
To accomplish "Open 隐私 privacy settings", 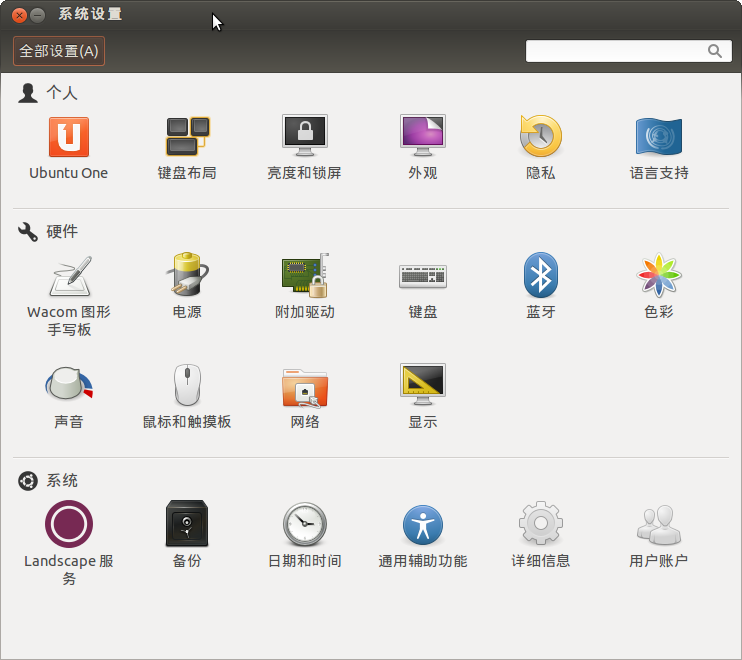I will point(540,148).
